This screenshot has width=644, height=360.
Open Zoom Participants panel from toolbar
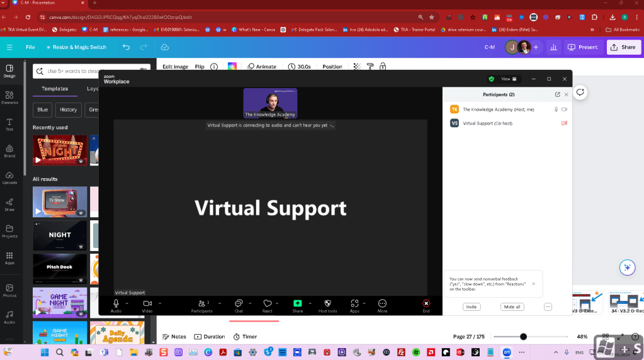(x=201, y=306)
